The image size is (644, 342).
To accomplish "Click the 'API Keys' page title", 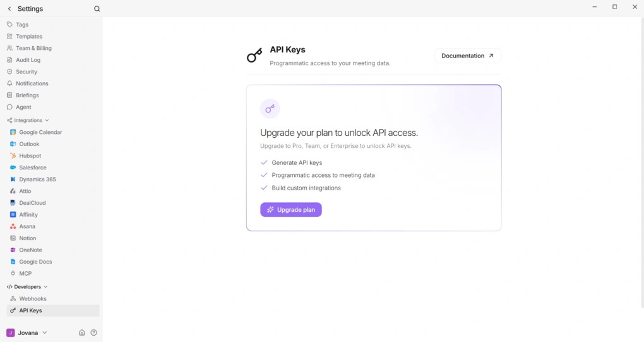I will [287, 50].
